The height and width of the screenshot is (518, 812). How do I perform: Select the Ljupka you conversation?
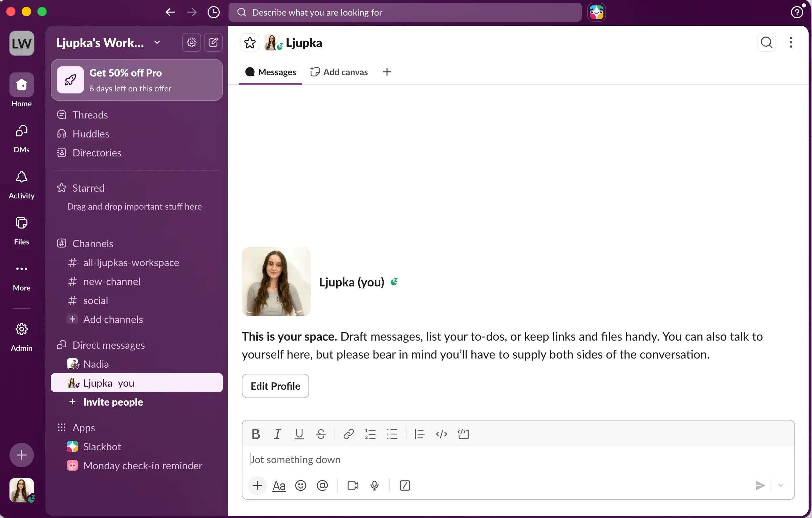tap(137, 383)
